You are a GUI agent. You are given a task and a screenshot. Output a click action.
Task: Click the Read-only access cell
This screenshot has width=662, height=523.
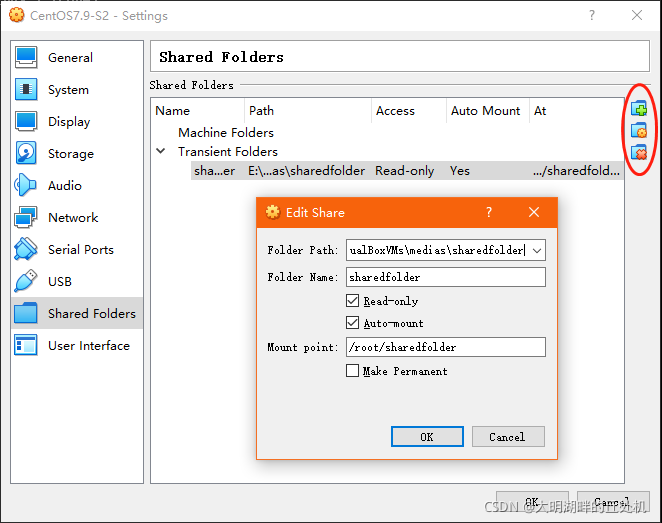(x=404, y=171)
